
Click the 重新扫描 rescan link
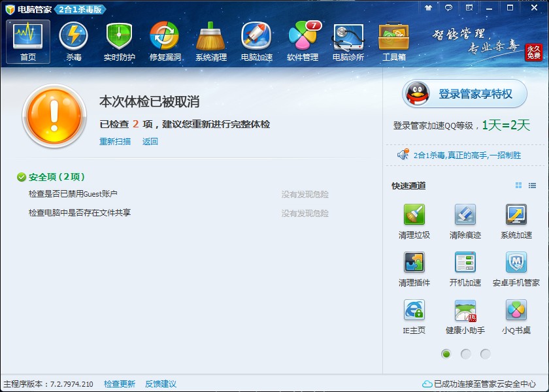tap(115, 141)
